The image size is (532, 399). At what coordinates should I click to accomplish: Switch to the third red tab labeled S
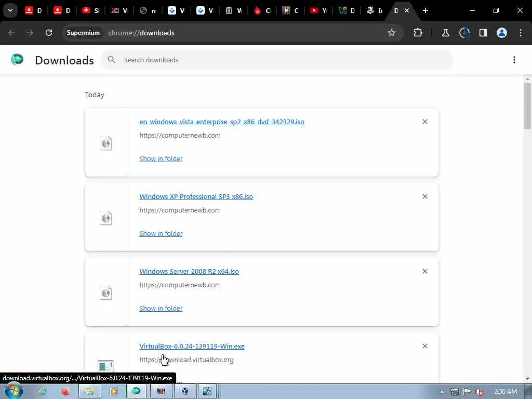pos(90,10)
